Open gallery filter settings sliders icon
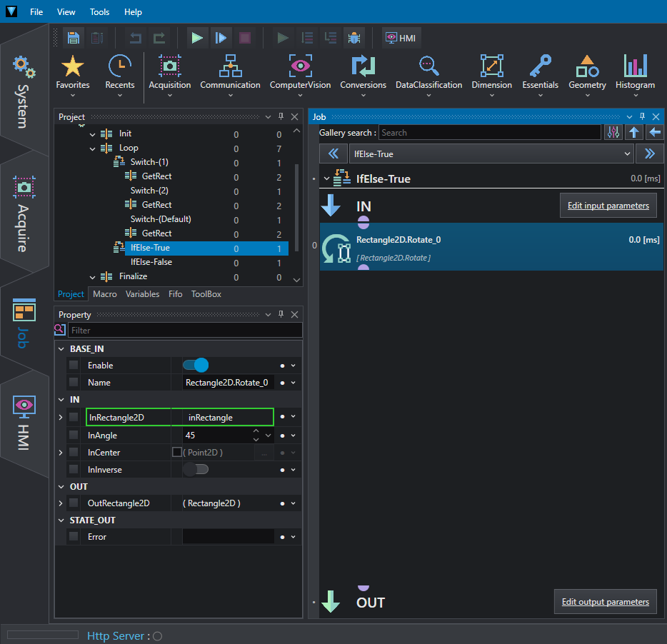 613,132
